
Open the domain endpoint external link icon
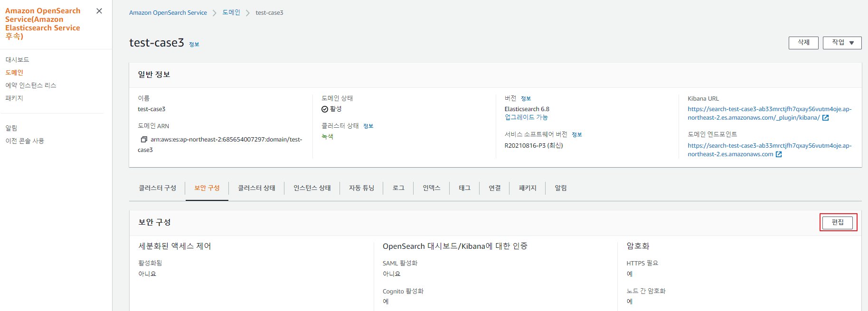tap(779, 154)
